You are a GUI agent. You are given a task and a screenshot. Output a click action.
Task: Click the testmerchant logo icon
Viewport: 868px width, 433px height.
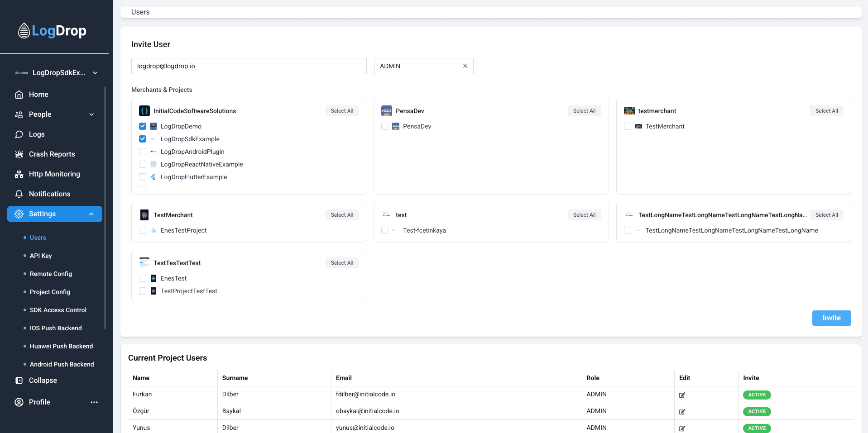coord(629,111)
